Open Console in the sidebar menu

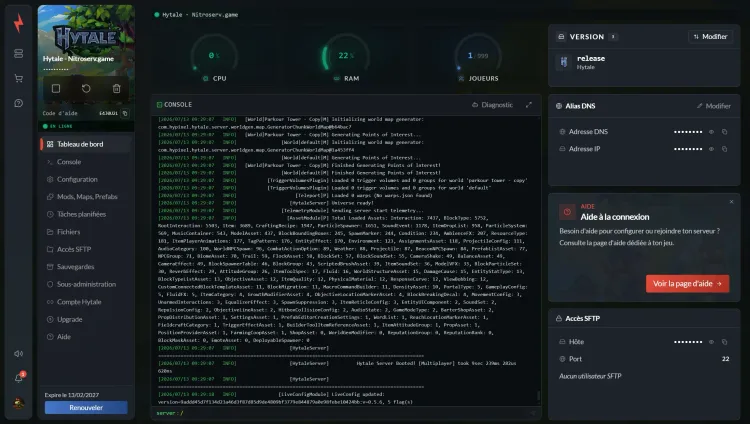click(86, 162)
